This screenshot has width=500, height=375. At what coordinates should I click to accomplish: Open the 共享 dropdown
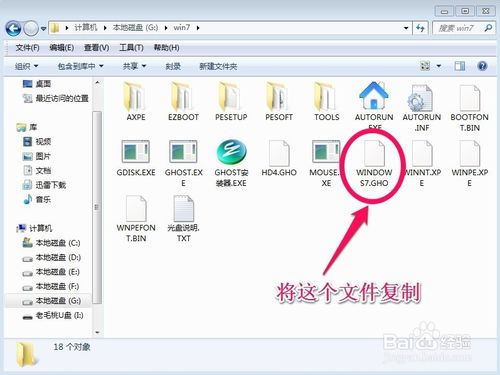(x=134, y=66)
